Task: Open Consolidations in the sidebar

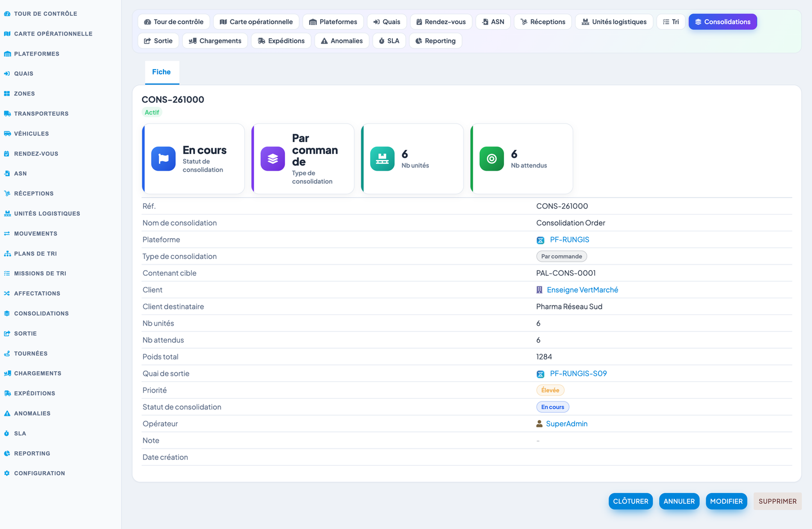Action: click(36, 313)
